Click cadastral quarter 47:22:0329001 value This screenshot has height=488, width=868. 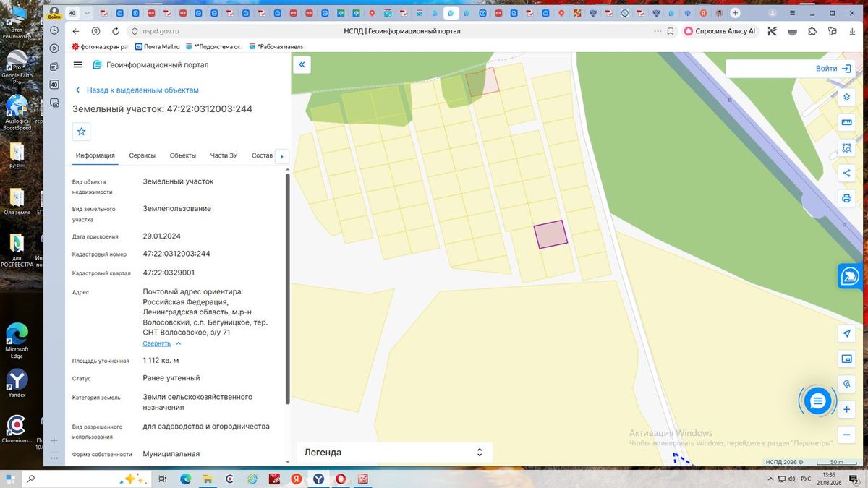[x=169, y=273]
